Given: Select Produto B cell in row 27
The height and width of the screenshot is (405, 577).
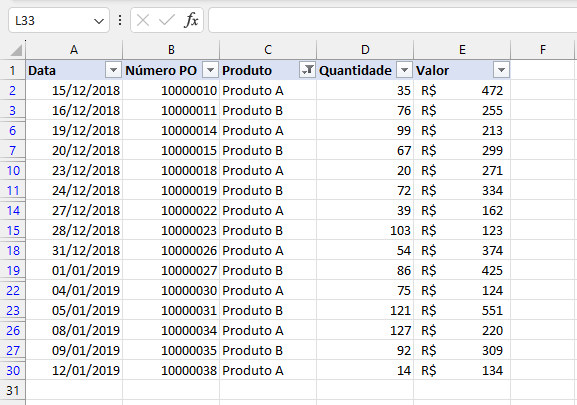Looking at the screenshot, I should pos(268,350).
